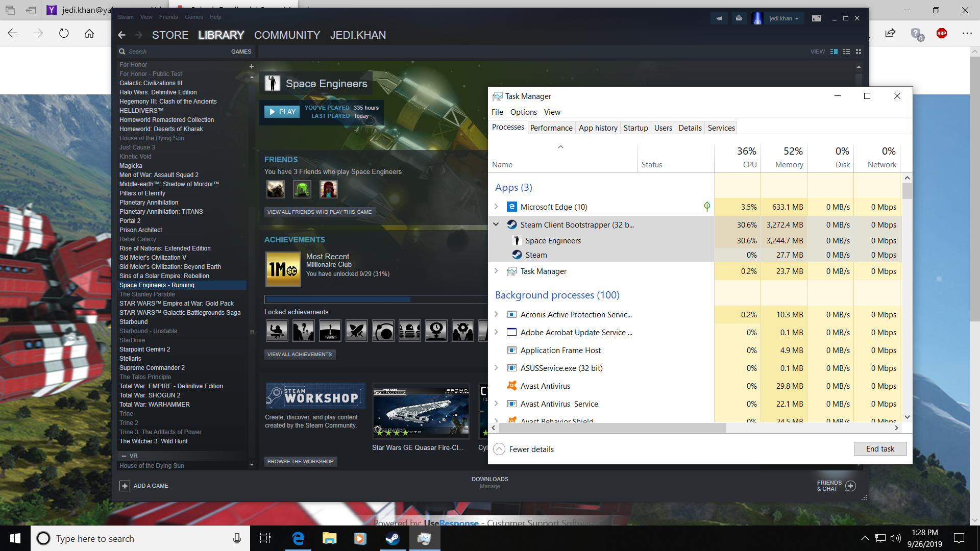Click the Add a Game plus icon
This screenshot has height=551, width=980.
tap(125, 486)
